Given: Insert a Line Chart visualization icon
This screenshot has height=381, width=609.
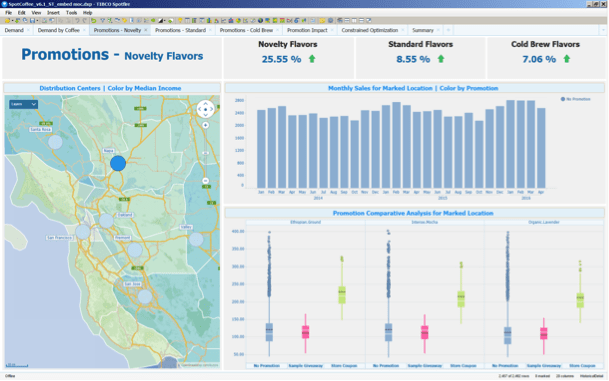Looking at the screenshot, I should coord(224,21).
